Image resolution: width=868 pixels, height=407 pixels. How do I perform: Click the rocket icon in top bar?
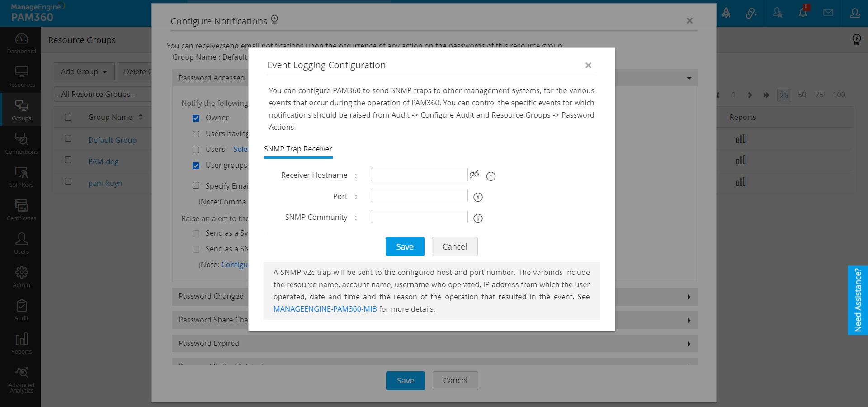tap(726, 13)
